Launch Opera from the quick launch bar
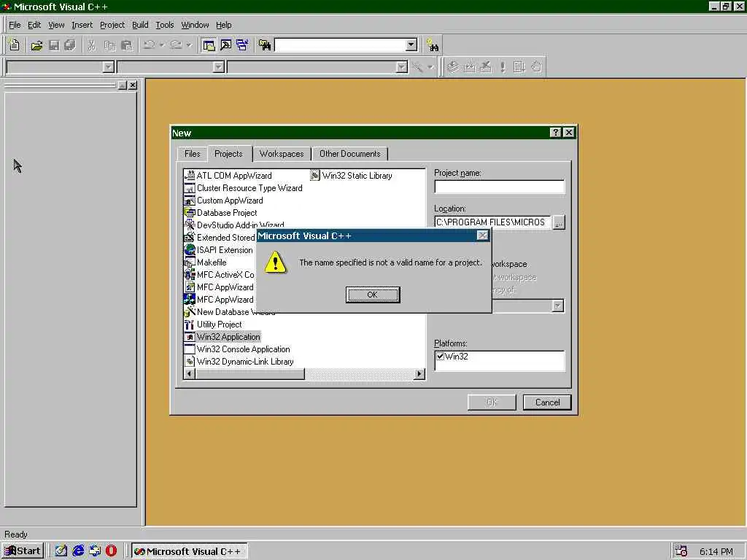747x560 pixels. [x=111, y=551]
